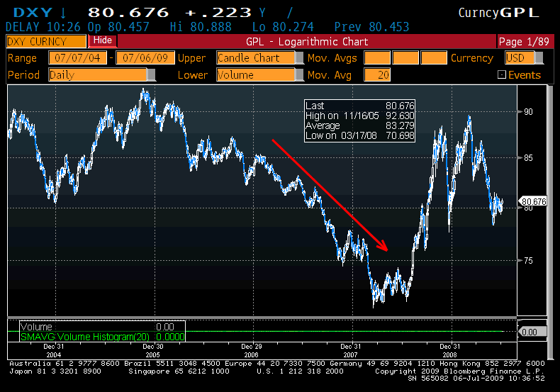Click the 'Dec 29 2006' date axis label
The height and width of the screenshot is (392, 560).
pyautogui.click(x=252, y=351)
